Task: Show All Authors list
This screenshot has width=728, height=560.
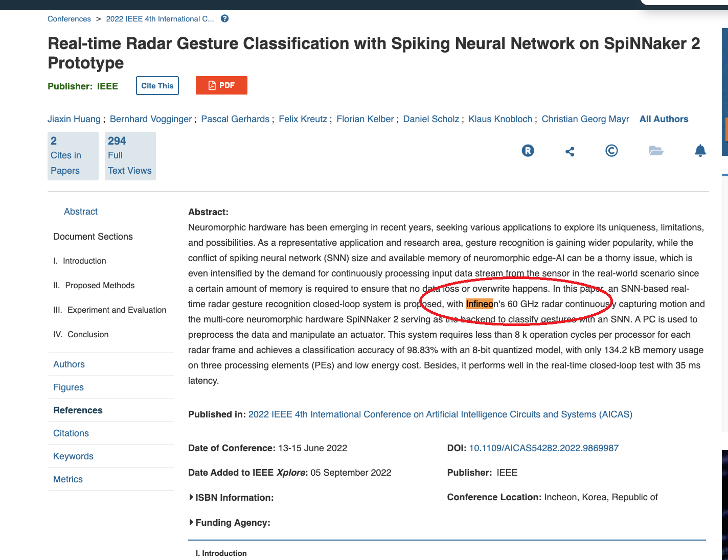Action: (664, 119)
